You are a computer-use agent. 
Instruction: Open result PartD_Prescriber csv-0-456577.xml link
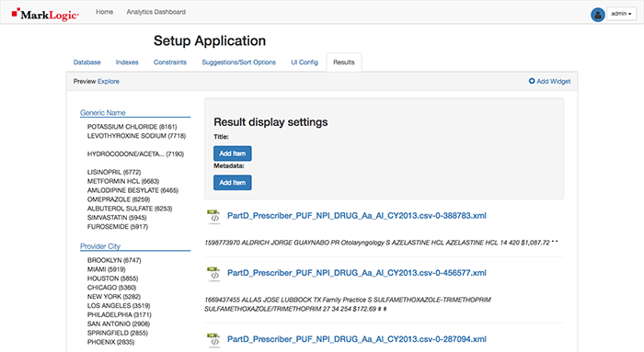(x=357, y=273)
